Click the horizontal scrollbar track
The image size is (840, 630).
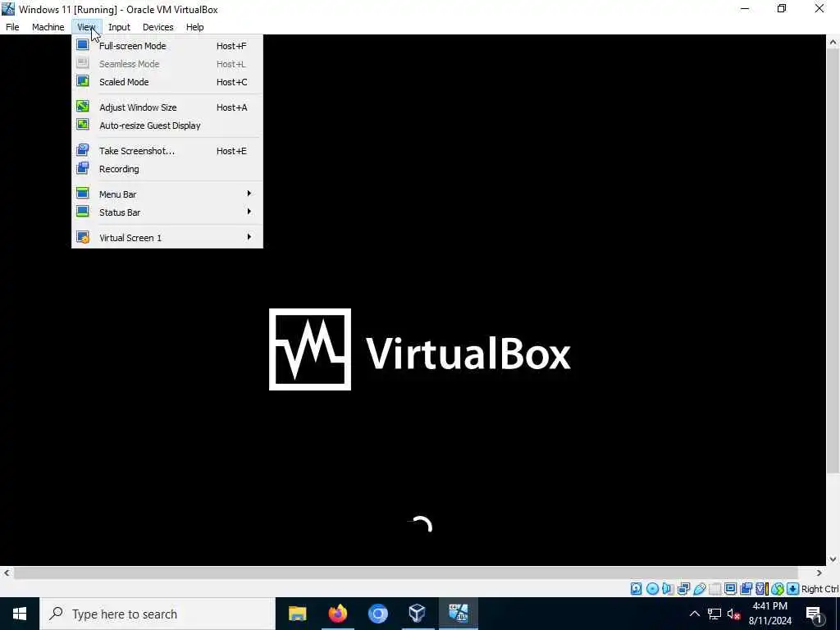413,573
